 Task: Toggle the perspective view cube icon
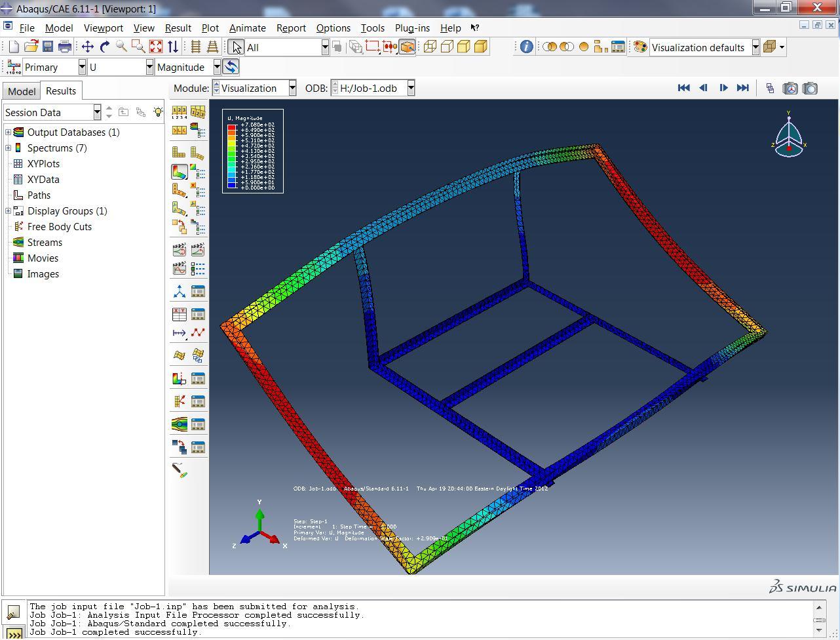(769, 47)
